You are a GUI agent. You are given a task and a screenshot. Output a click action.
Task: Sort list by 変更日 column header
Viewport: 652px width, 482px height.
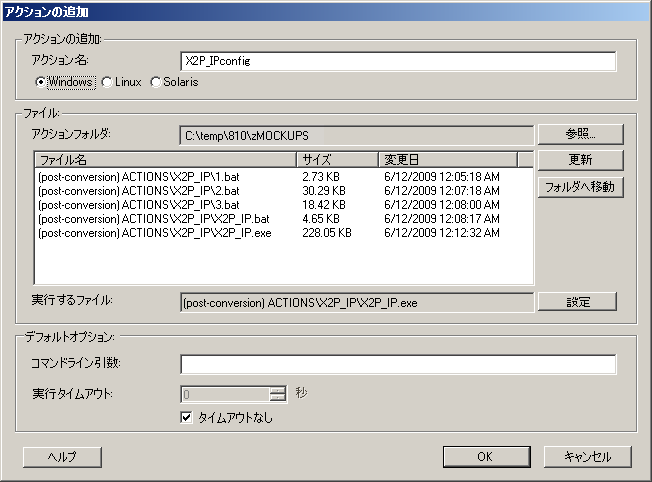[446, 159]
